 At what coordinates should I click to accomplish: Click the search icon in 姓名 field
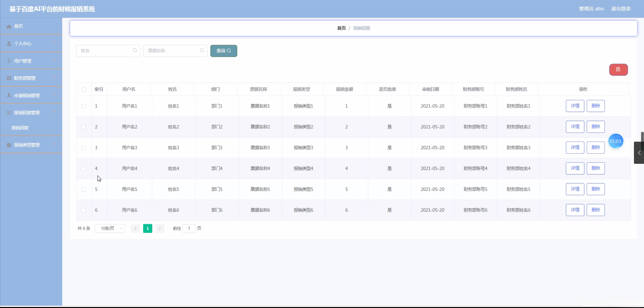click(x=135, y=50)
